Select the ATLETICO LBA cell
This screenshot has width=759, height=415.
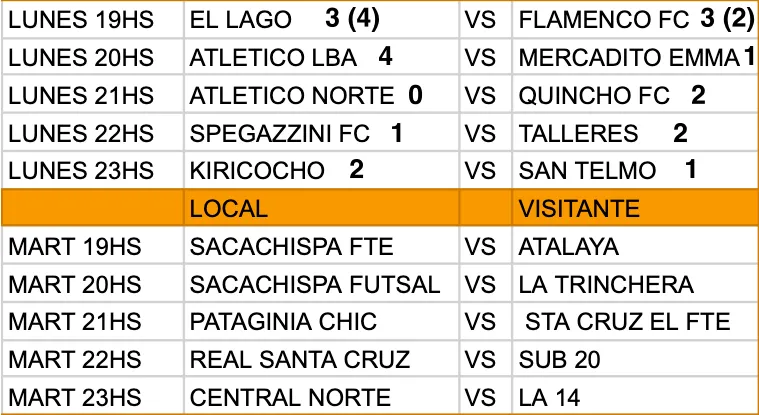tap(320, 57)
